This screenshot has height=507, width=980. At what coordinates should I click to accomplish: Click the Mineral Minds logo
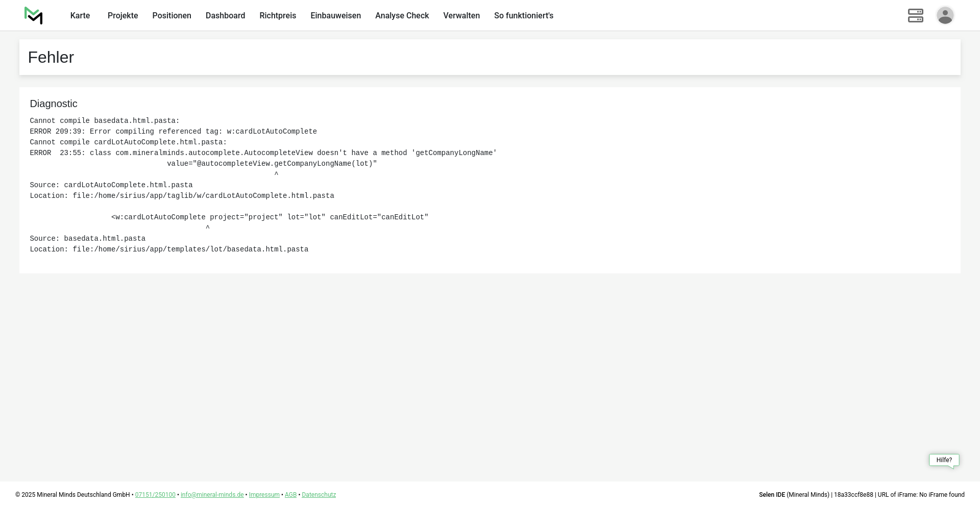(33, 15)
